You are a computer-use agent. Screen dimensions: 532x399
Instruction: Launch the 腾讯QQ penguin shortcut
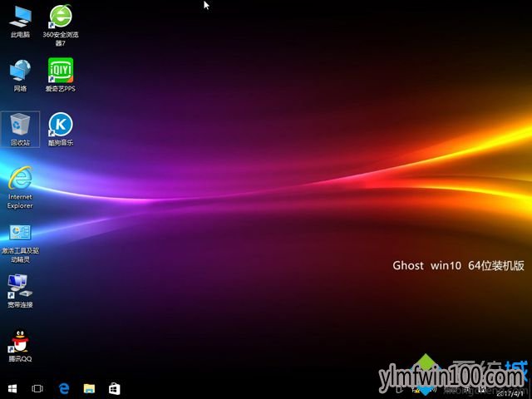(x=20, y=346)
